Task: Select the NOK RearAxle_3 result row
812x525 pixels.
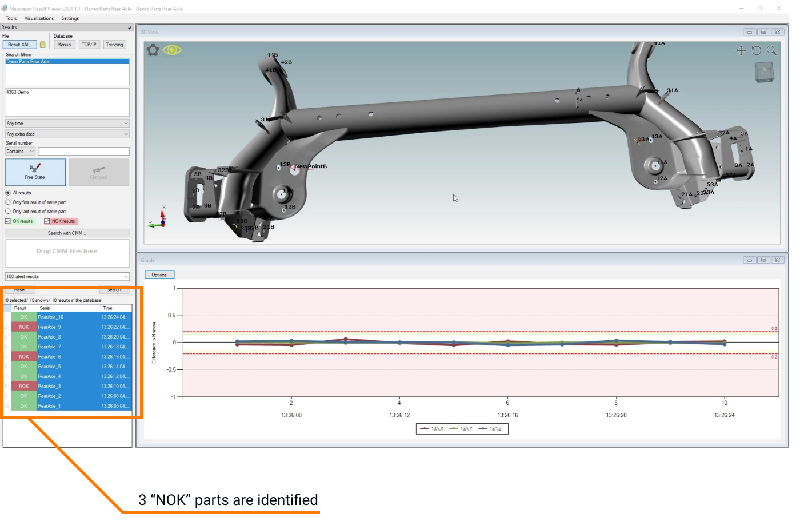Action: click(x=67, y=386)
